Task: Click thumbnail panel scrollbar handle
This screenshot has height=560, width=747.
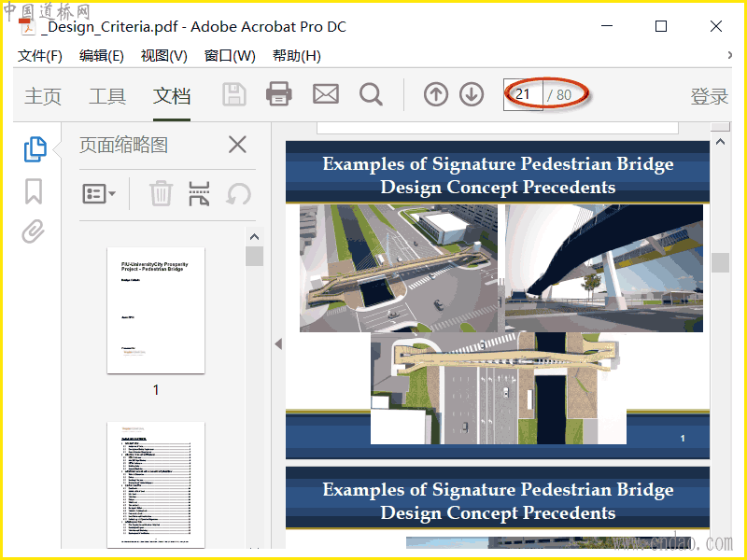Action: click(x=254, y=256)
